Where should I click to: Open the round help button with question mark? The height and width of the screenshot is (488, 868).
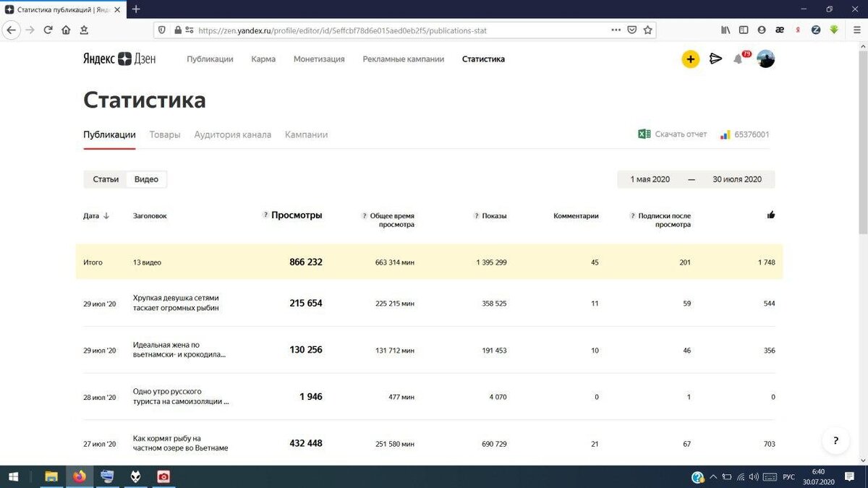click(x=835, y=440)
